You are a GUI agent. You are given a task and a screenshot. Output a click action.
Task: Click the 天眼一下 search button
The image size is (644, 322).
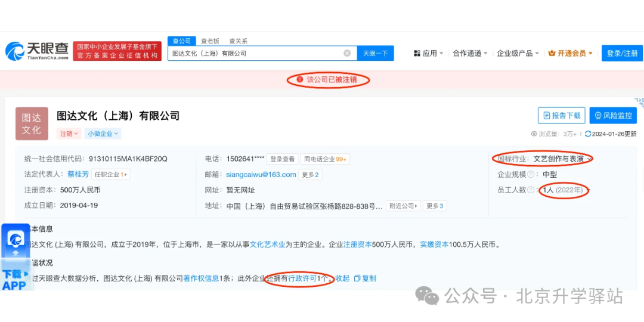click(376, 54)
